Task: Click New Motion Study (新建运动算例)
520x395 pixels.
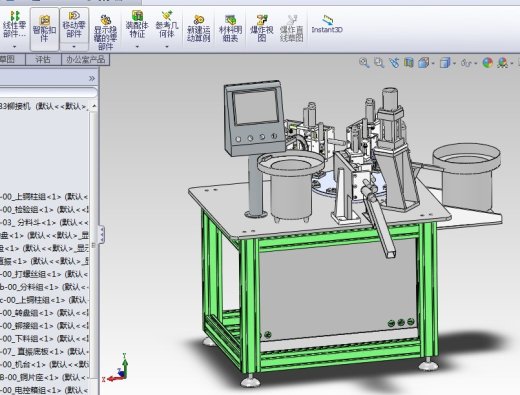Action: click(x=199, y=29)
